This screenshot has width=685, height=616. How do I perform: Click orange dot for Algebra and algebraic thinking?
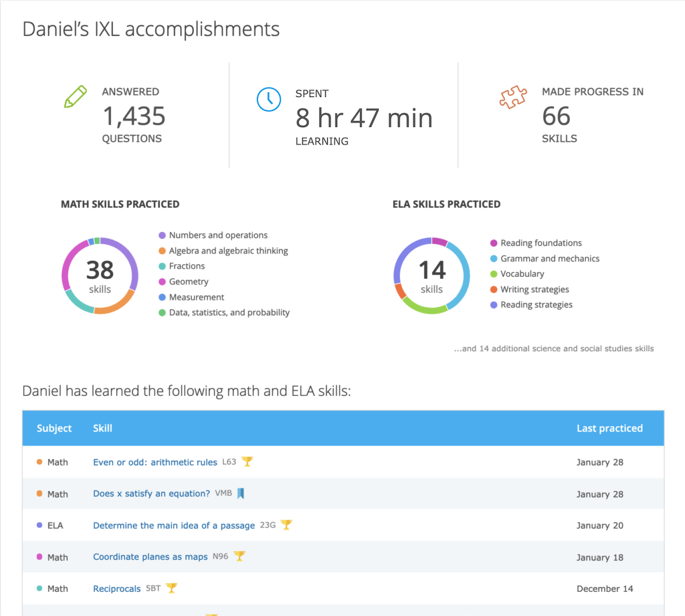[x=162, y=251]
